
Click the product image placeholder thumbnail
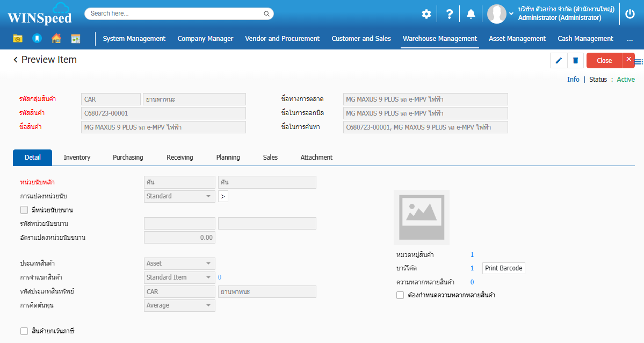pos(421,217)
